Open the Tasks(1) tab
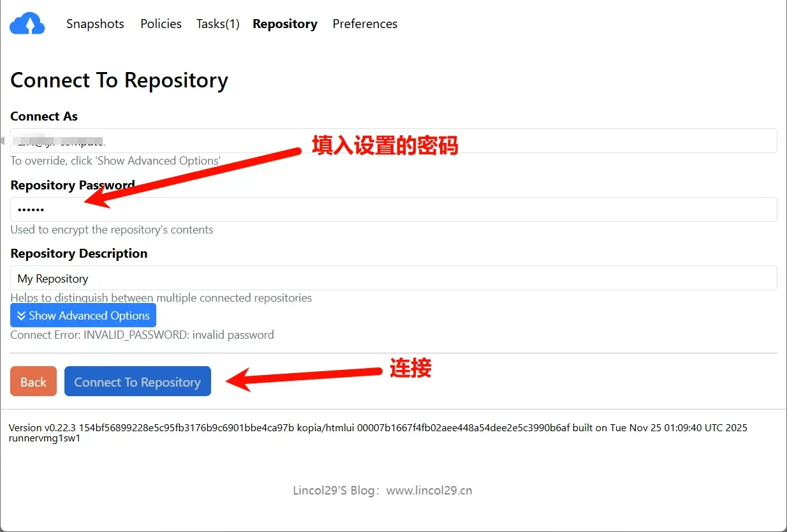Image resolution: width=787 pixels, height=532 pixels. [217, 24]
